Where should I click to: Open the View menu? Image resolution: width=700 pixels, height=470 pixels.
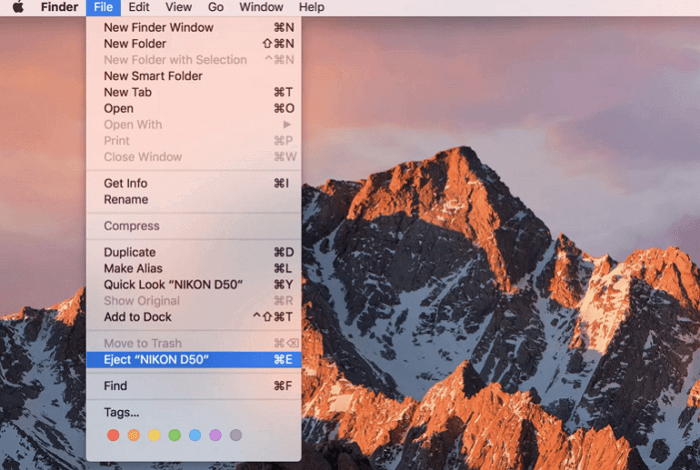[179, 7]
